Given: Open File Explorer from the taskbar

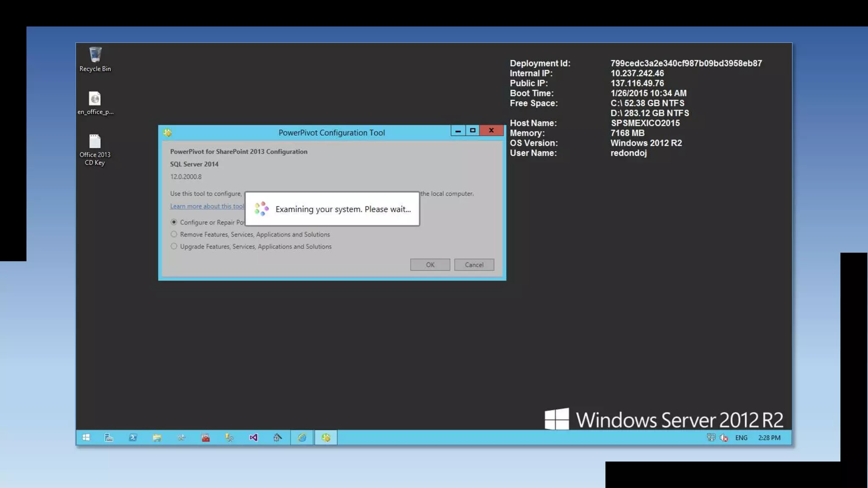Looking at the screenshot, I should tap(157, 438).
